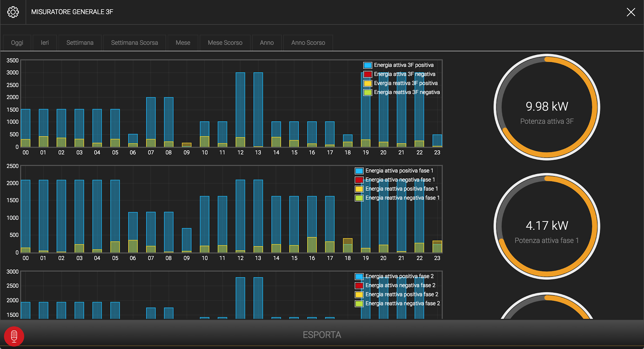Click the hour 16 bar in the fase 1 chart
644x349 pixels.
[x=312, y=224]
